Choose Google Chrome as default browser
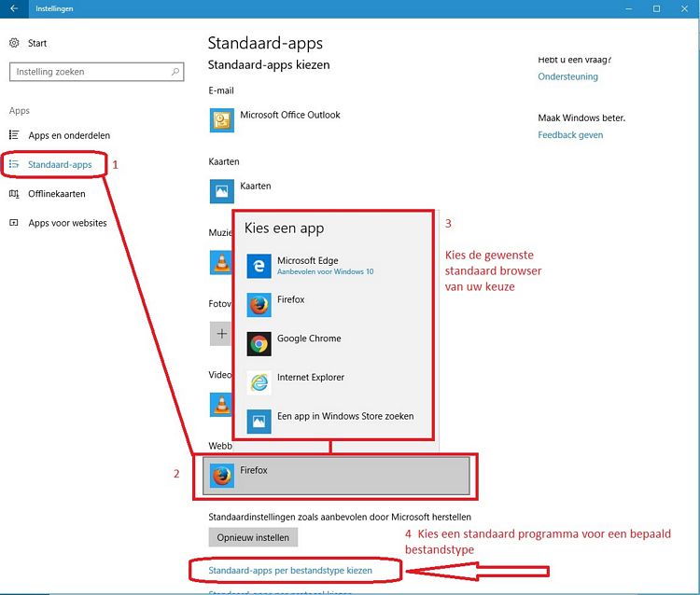 click(x=332, y=343)
